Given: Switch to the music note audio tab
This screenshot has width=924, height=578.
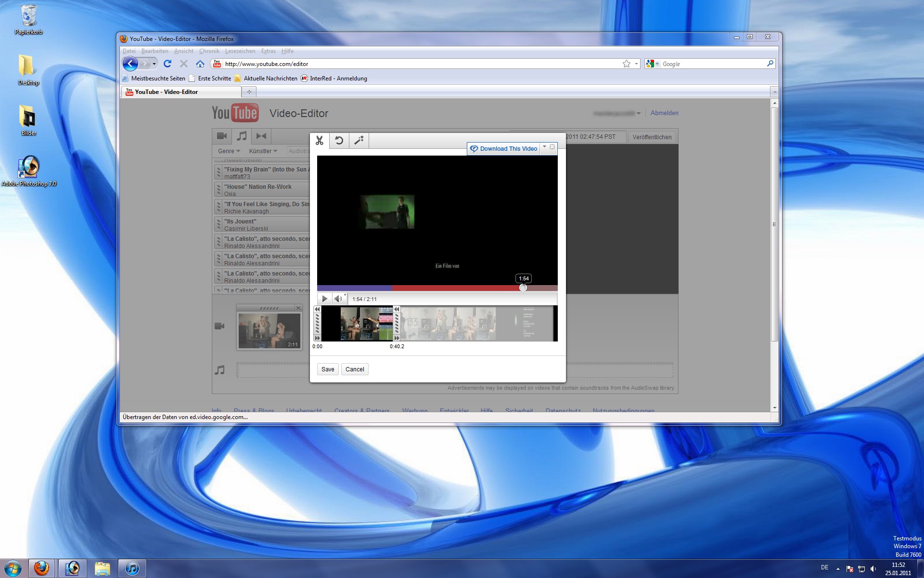Looking at the screenshot, I should (x=242, y=136).
